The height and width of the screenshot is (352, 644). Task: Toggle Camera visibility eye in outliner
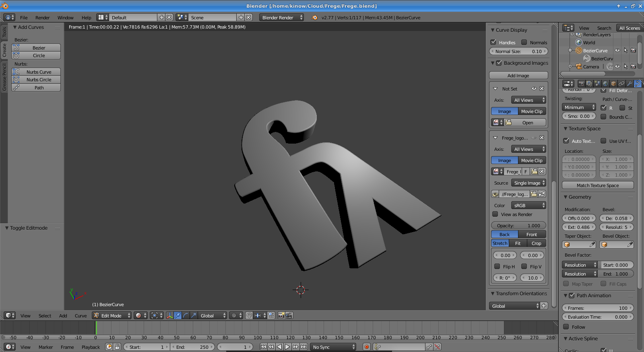click(617, 66)
